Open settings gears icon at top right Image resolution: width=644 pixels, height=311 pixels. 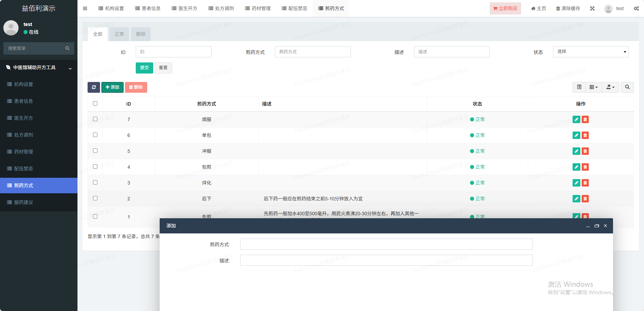click(x=636, y=8)
